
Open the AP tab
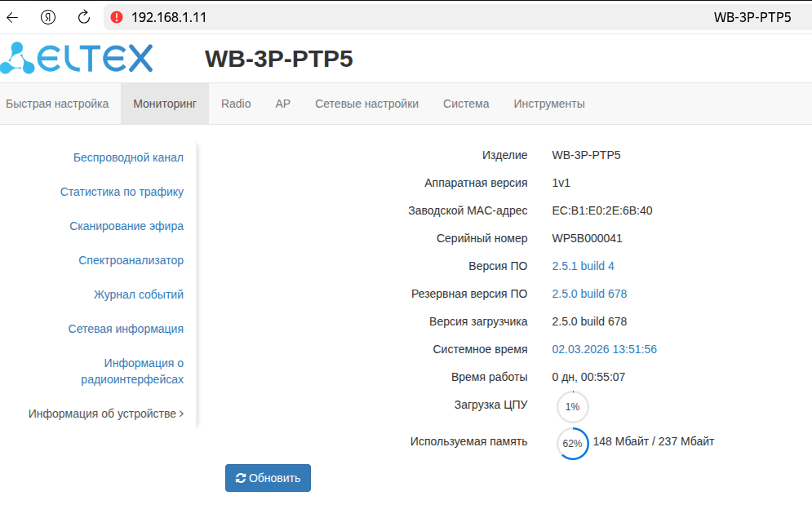pos(282,104)
